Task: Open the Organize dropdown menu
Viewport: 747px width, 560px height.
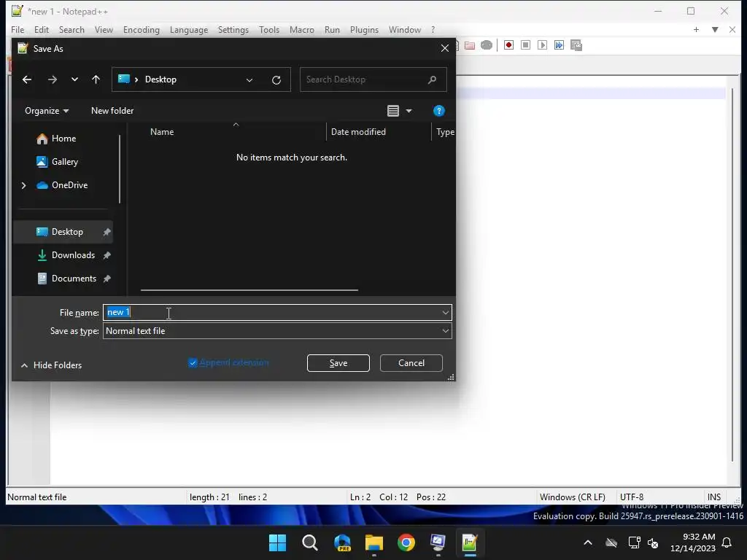Action: [x=47, y=111]
